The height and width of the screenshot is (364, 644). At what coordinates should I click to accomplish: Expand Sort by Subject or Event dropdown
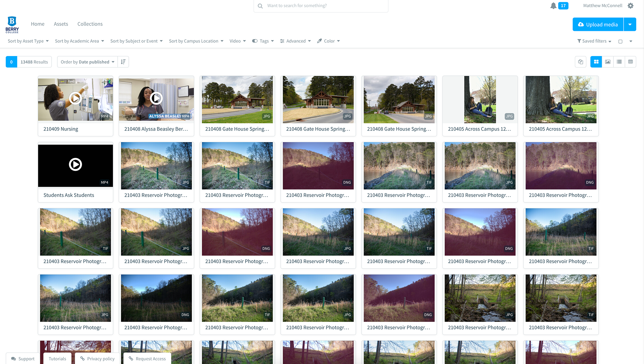click(137, 41)
